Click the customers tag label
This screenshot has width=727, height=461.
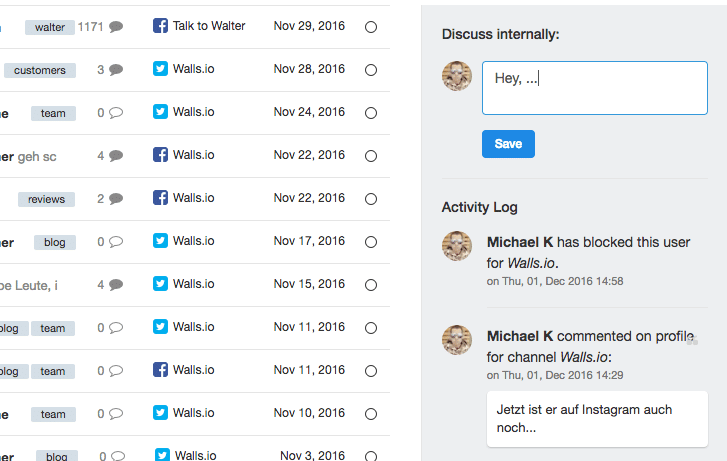point(40,70)
